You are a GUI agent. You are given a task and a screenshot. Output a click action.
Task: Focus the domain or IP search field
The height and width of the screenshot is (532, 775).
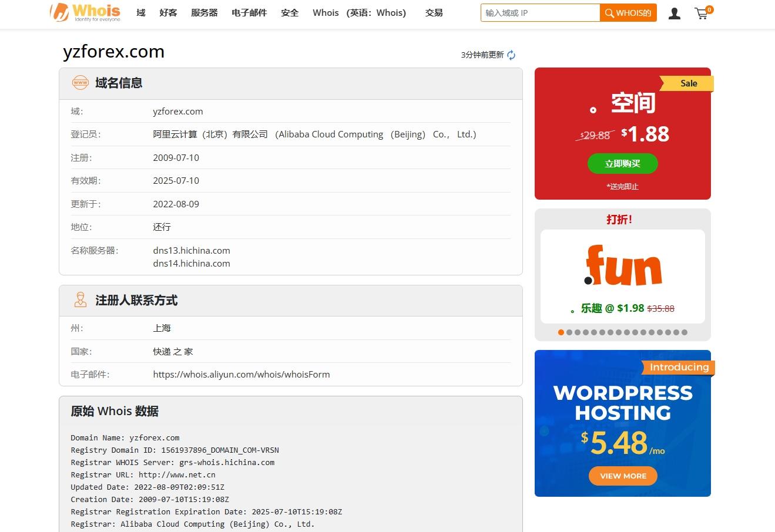click(540, 13)
